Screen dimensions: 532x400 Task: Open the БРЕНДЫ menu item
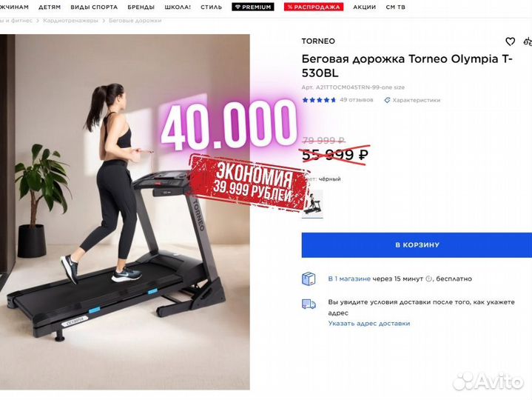click(x=141, y=7)
